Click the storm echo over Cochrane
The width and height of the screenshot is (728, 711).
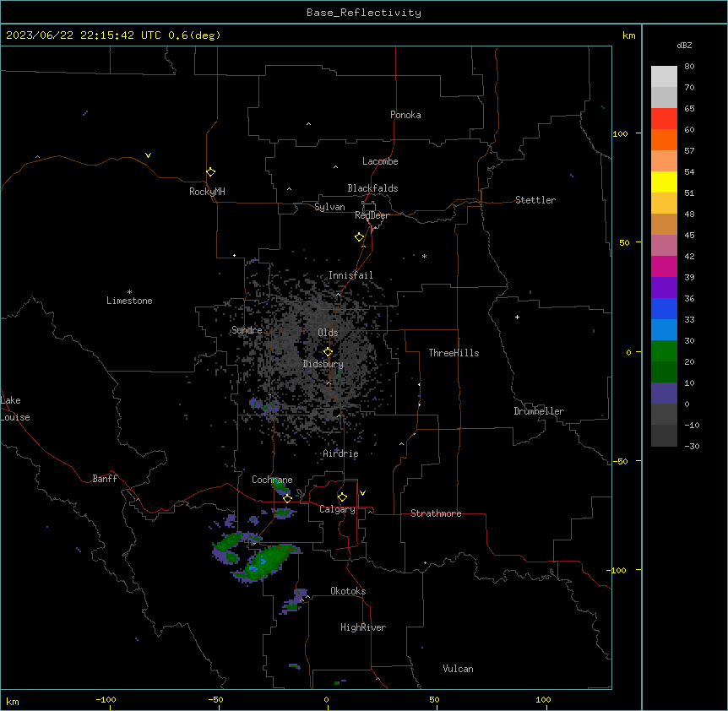[x=281, y=486]
